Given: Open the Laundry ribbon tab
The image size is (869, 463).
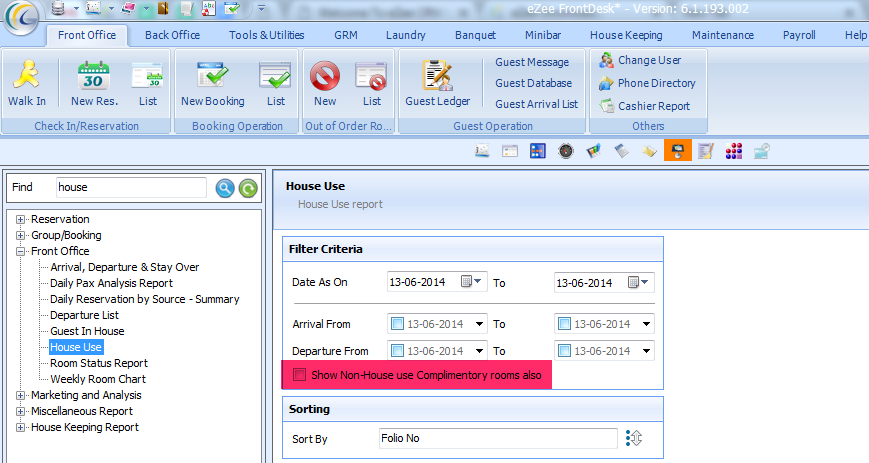Looking at the screenshot, I should pos(406,35).
